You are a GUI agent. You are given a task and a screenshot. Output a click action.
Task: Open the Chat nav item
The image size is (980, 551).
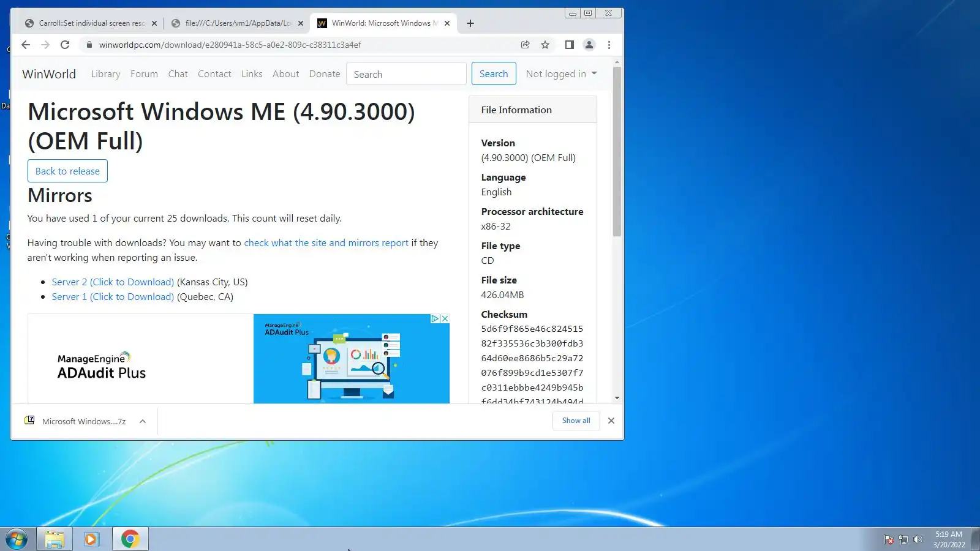pyautogui.click(x=178, y=74)
